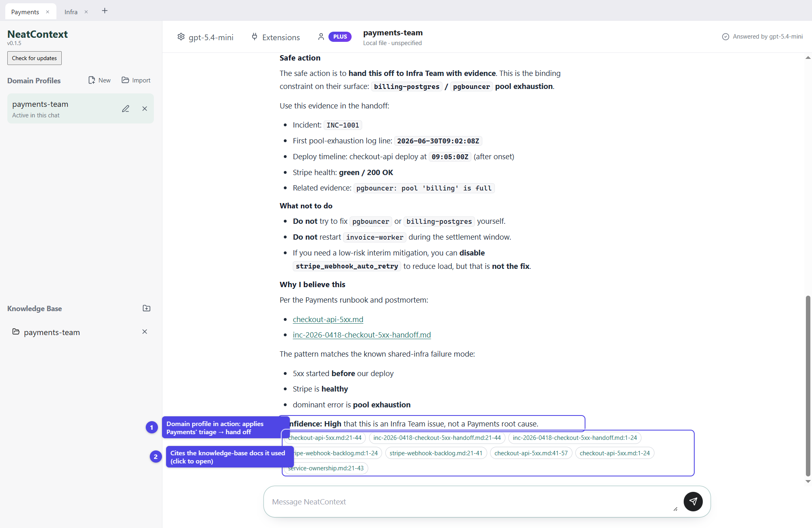Image resolution: width=812 pixels, height=528 pixels.
Task: Click the chat vertical scrollbar thumb
Action: tap(808, 386)
